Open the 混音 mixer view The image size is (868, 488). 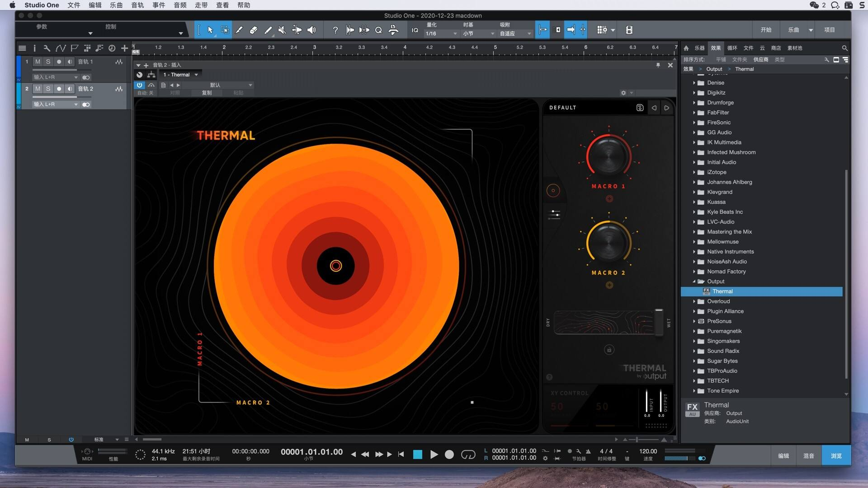(x=808, y=456)
